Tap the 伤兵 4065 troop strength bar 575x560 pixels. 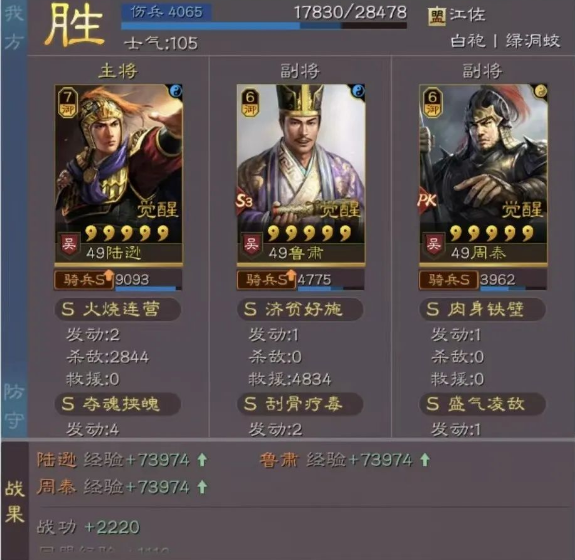click(x=264, y=17)
